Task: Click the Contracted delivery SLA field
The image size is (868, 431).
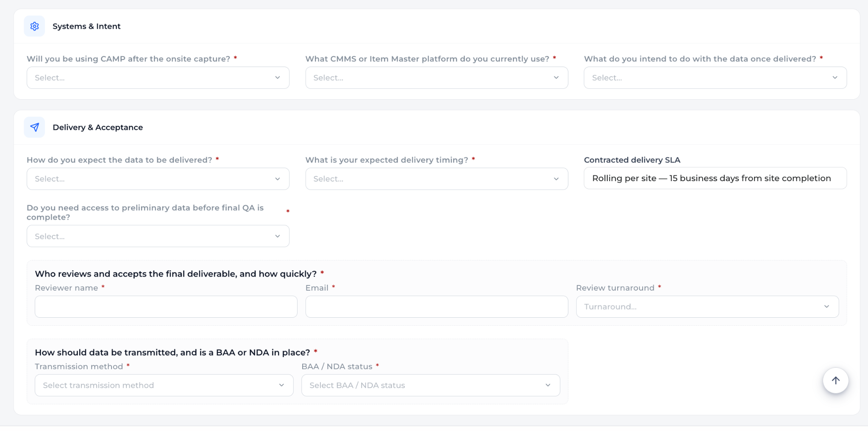Action: pyautogui.click(x=715, y=178)
